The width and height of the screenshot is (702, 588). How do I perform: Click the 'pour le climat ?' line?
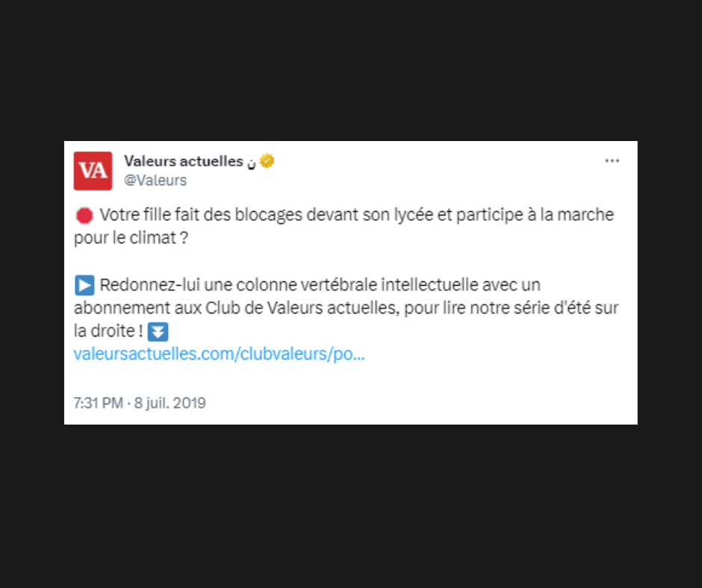coord(131,238)
